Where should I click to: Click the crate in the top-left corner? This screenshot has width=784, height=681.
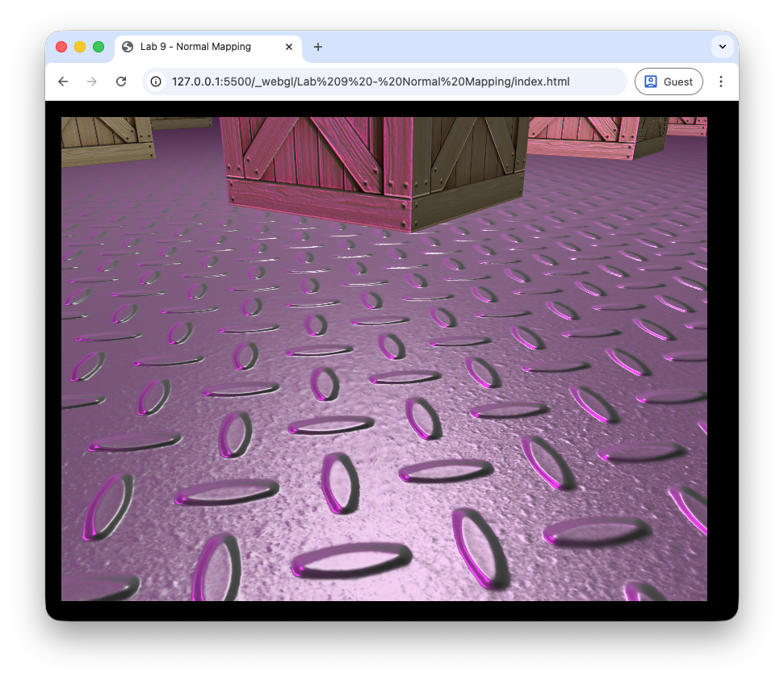pyautogui.click(x=105, y=139)
